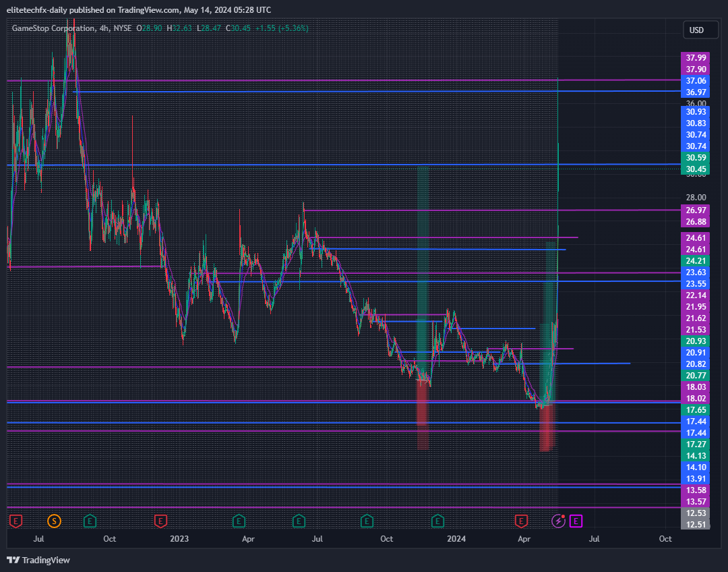728x572 pixels.
Task: Select the purple 26.88 price label
Action: click(696, 222)
